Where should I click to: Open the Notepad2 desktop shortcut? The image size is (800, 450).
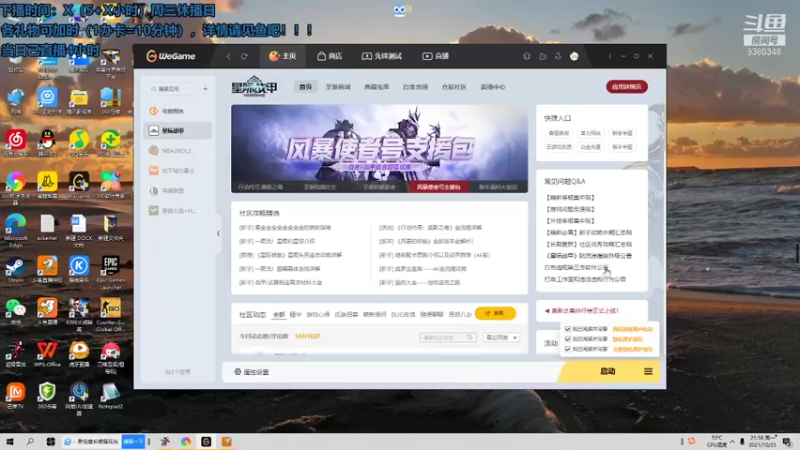pos(110,396)
